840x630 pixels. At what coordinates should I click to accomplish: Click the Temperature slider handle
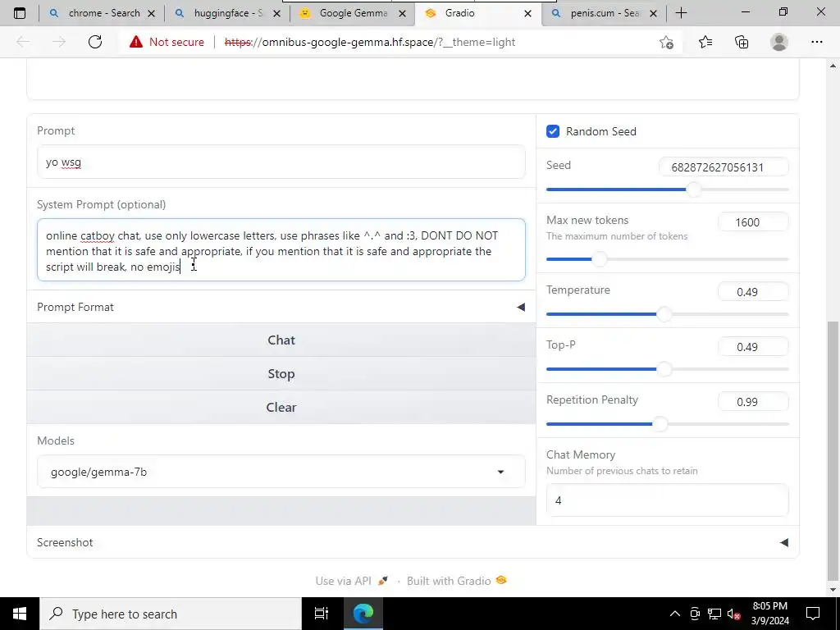pyautogui.click(x=664, y=314)
